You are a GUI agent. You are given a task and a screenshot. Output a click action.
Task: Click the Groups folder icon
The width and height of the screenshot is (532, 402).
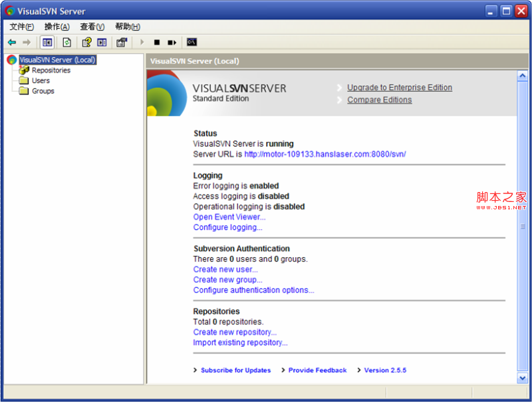click(24, 91)
